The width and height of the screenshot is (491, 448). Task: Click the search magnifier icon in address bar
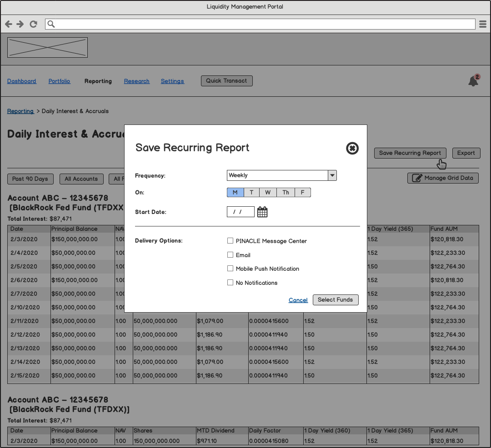[51, 24]
